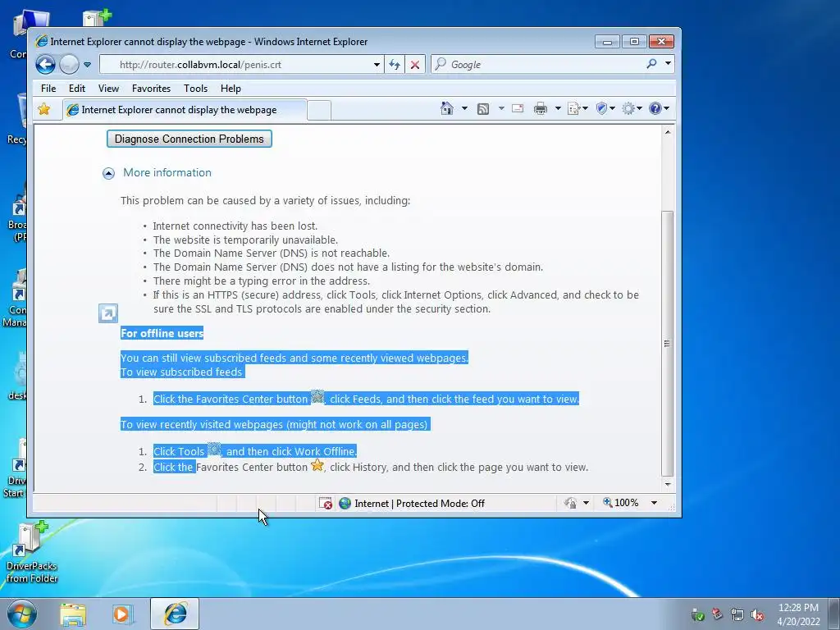Open the View menu
840x630 pixels.
pyautogui.click(x=108, y=89)
